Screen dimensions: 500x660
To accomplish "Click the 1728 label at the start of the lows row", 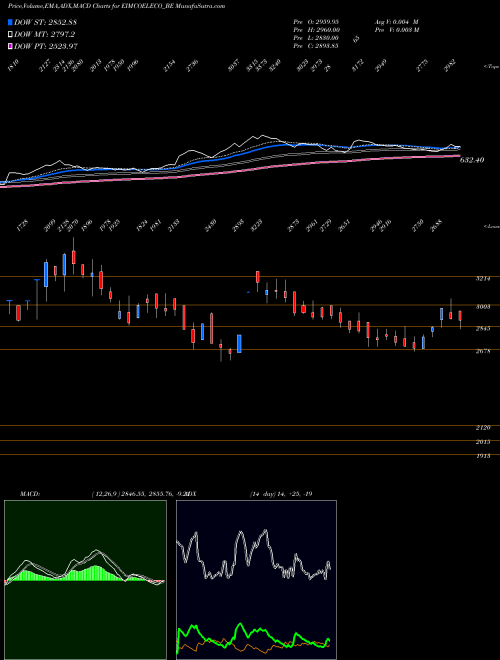I will pos(21,226).
